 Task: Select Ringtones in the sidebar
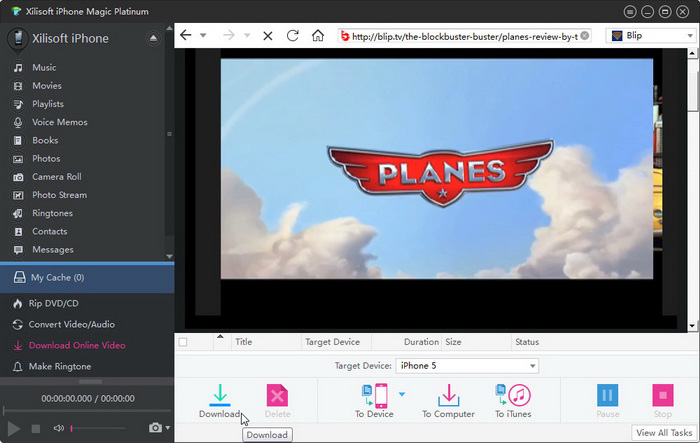[52, 213]
